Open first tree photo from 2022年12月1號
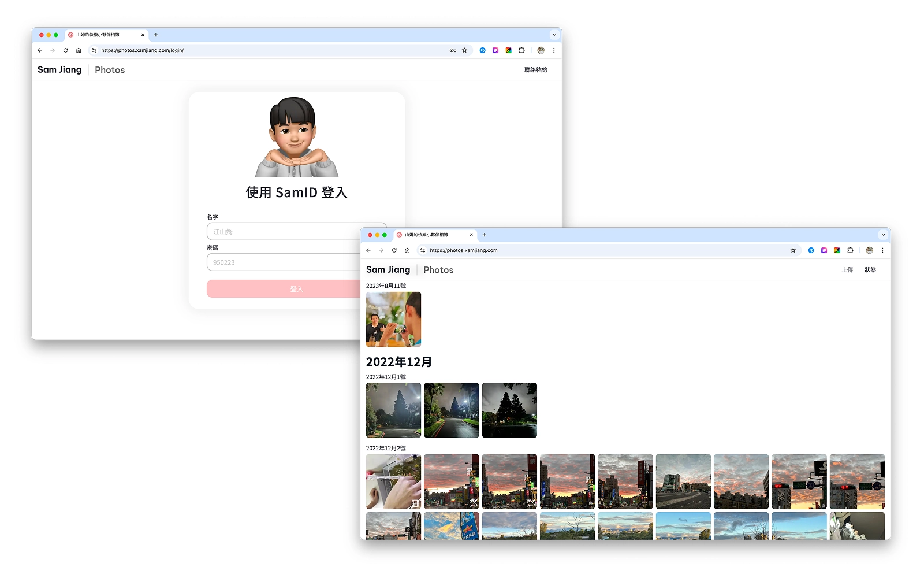Screen dimensions: 924x578 [394, 410]
